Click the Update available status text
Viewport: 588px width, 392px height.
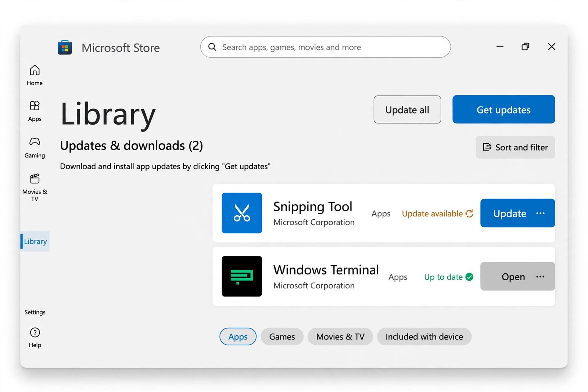[x=432, y=213]
